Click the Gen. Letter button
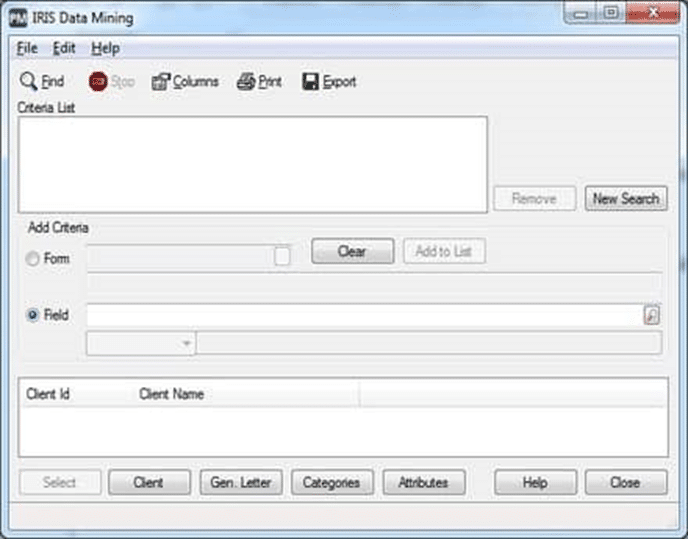The height and width of the screenshot is (539, 688). click(x=241, y=482)
